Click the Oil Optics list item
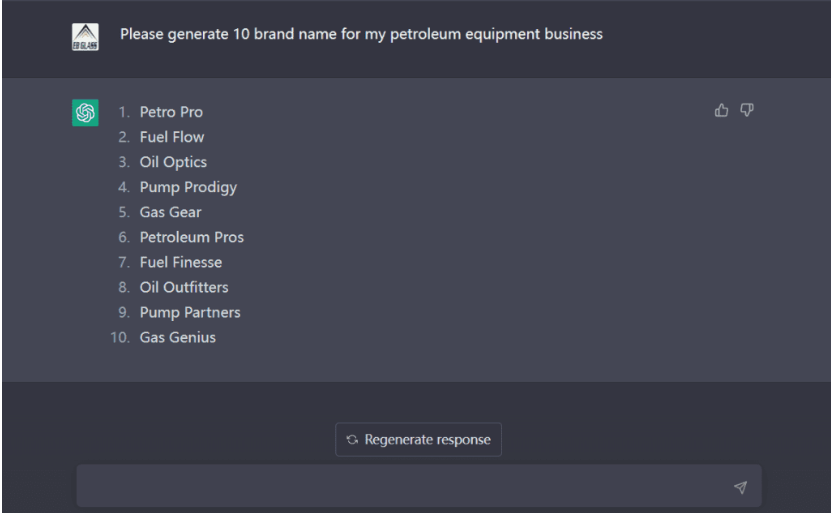Screen dimensions: 831x513 173,162
